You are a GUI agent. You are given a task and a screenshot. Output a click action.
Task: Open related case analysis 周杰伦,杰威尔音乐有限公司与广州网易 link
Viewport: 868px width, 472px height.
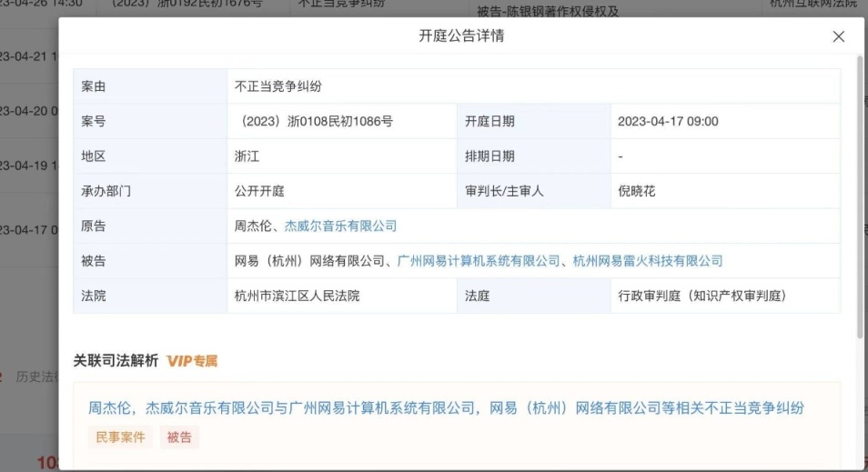click(446, 407)
